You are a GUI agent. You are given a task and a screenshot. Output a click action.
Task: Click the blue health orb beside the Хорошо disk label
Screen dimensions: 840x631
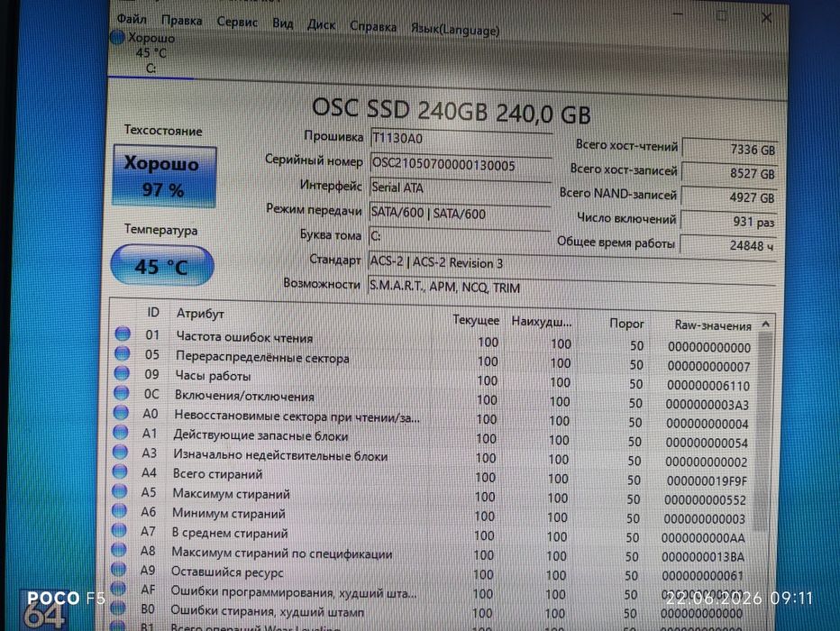pyautogui.click(x=117, y=38)
